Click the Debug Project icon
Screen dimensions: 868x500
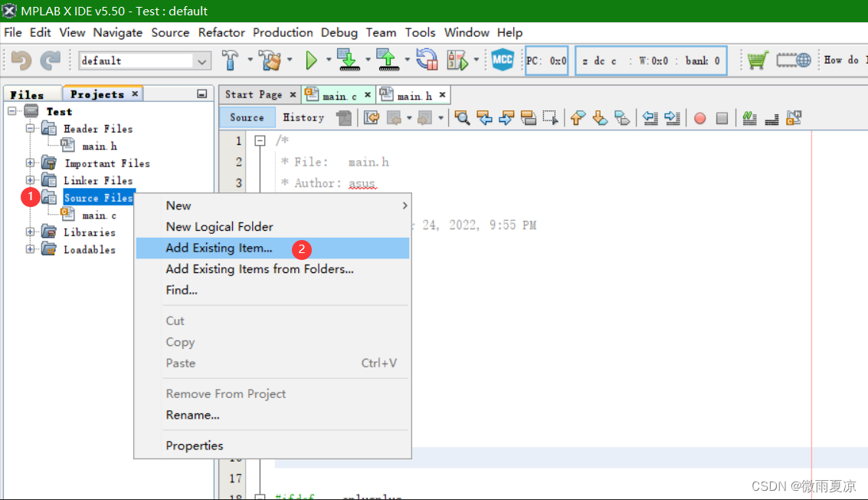[457, 60]
